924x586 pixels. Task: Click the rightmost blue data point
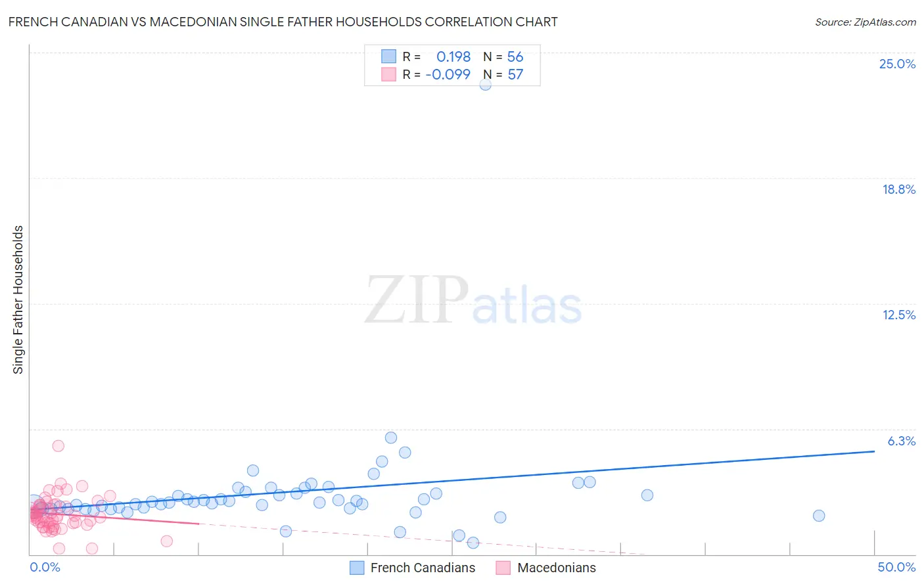point(819,516)
